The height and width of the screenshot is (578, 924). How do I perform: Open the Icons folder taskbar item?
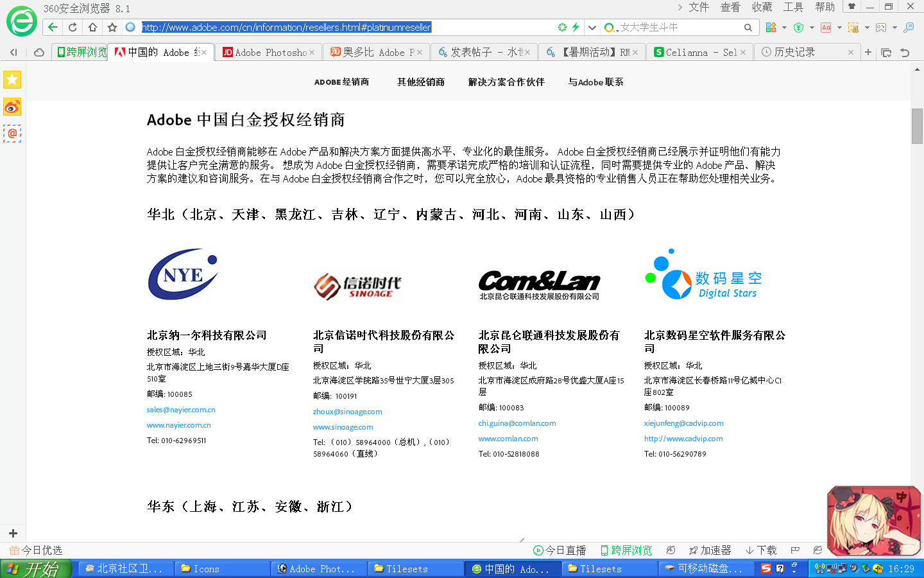click(x=221, y=569)
